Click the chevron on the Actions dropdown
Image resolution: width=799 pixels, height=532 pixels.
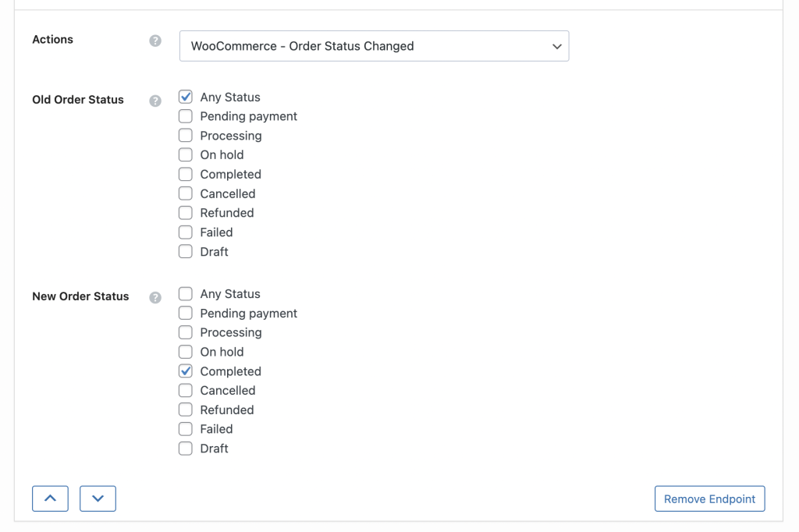point(557,47)
